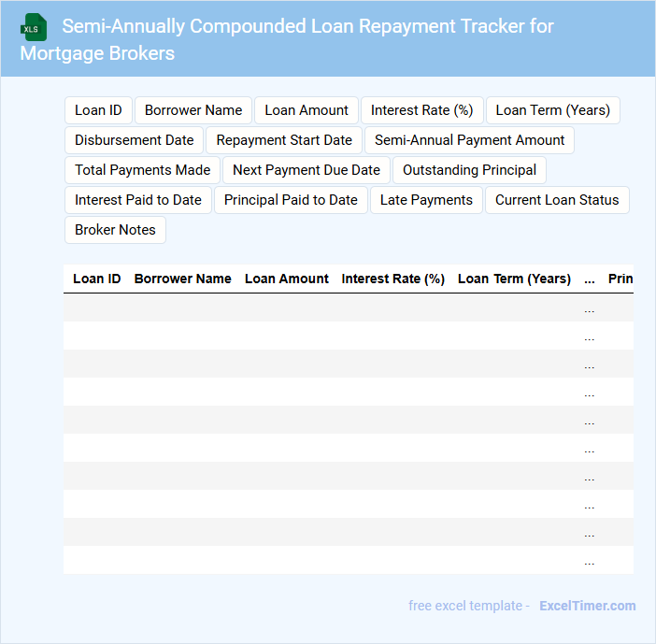Click Interest Rate (%) column header

(x=392, y=279)
